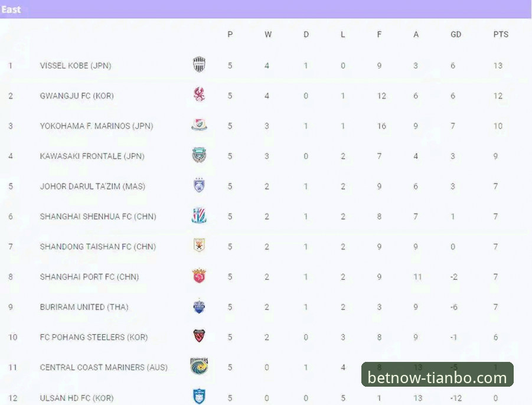The width and height of the screenshot is (532, 405).
Task: Click the Vissel Kobe club crest
Action: pos(200,65)
